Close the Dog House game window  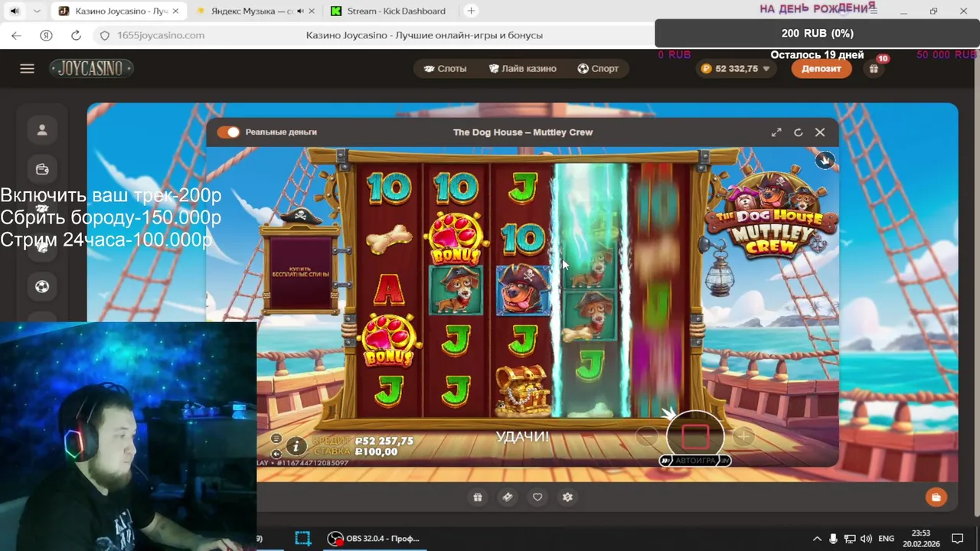point(820,132)
